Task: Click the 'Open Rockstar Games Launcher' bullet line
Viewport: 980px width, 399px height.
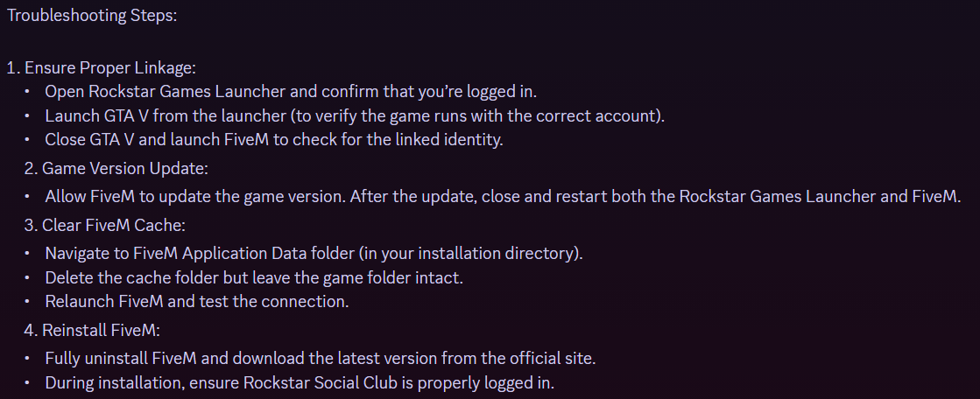Action: pos(291,91)
